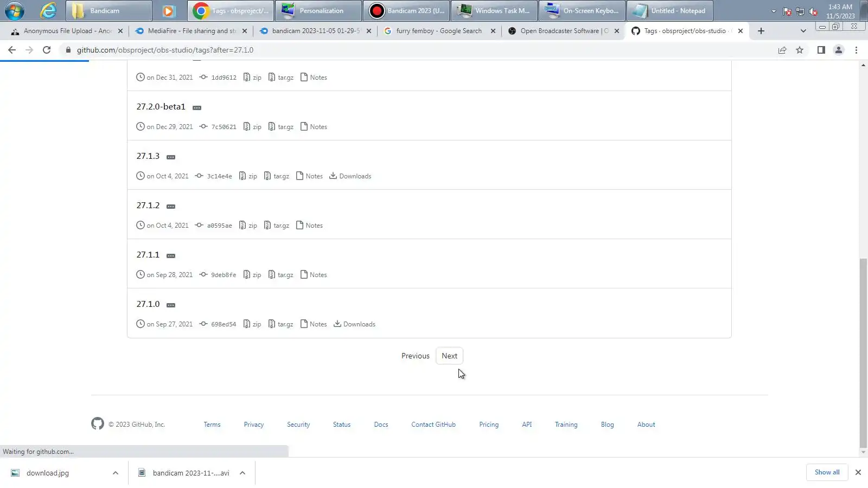Switch to bandicam 2023-11-05 tab
Image resolution: width=868 pixels, height=488 pixels.
(315, 31)
